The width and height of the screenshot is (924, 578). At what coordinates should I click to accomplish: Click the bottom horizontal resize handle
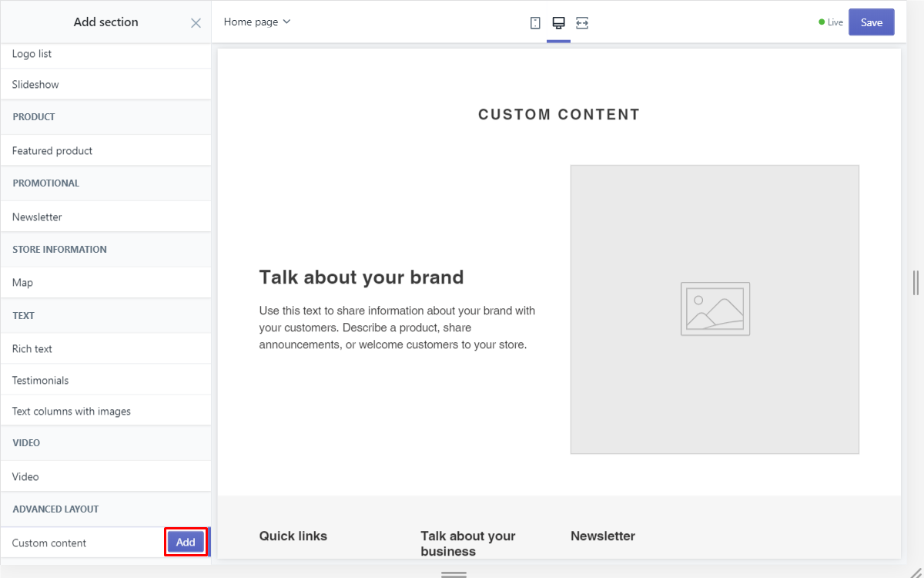[454, 574]
